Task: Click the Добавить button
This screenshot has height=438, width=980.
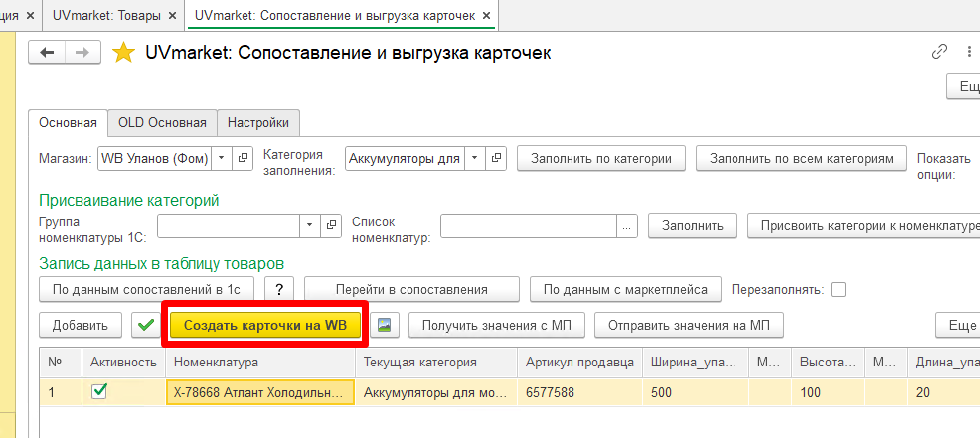Action: click(80, 325)
